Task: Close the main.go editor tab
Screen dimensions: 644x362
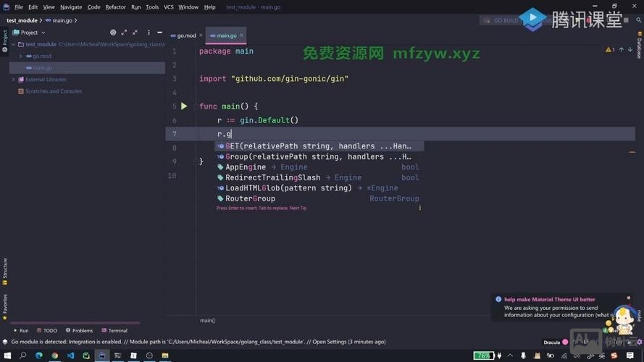Action: click(x=241, y=35)
